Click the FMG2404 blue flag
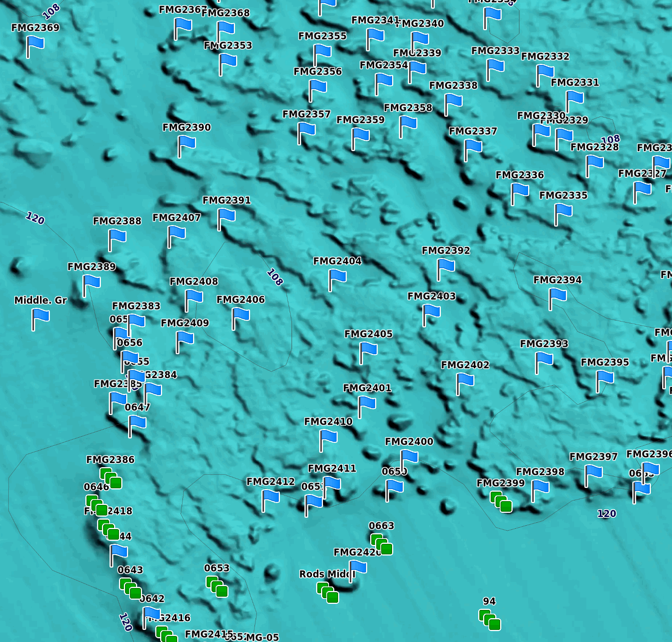Screen dimensions: 672x642 (x=337, y=280)
